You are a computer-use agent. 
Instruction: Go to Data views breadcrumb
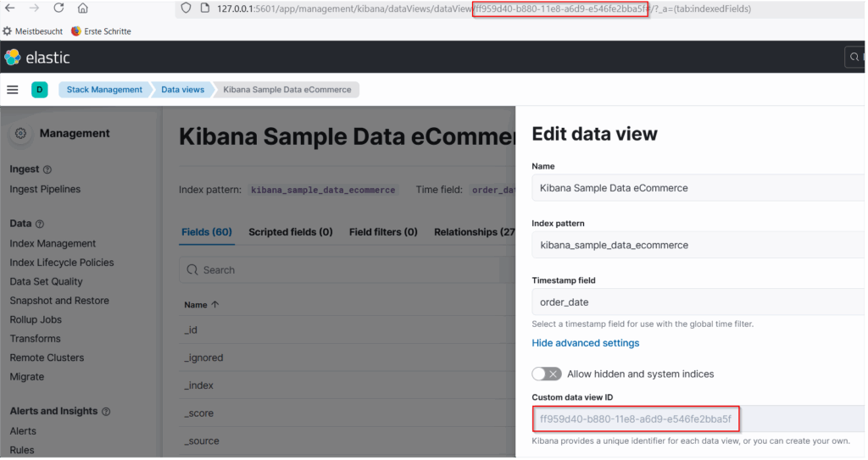click(x=183, y=90)
